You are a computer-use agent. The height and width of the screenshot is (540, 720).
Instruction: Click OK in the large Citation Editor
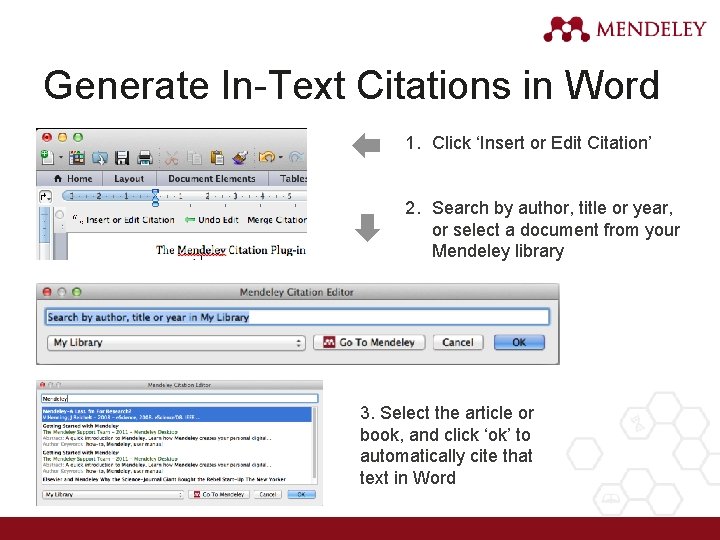[519, 343]
